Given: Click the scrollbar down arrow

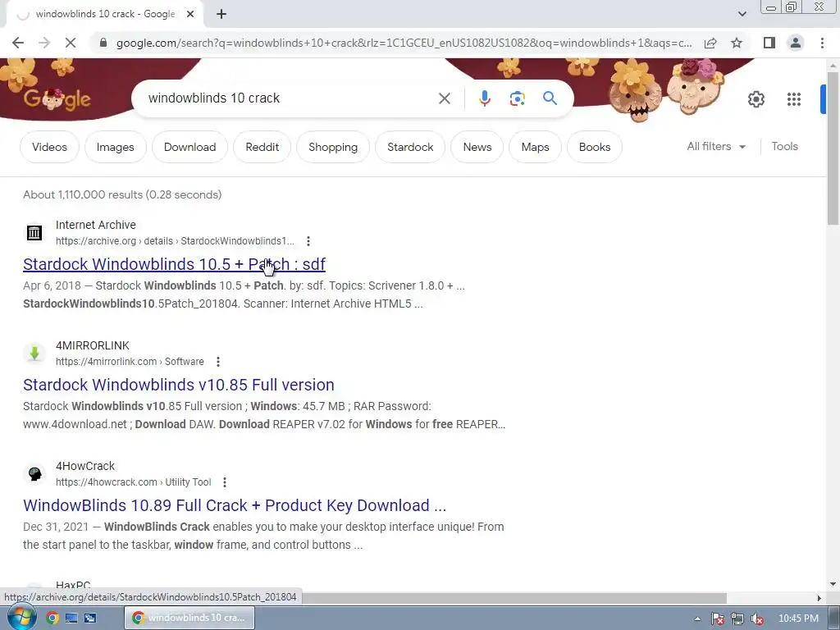Looking at the screenshot, I should [833, 584].
